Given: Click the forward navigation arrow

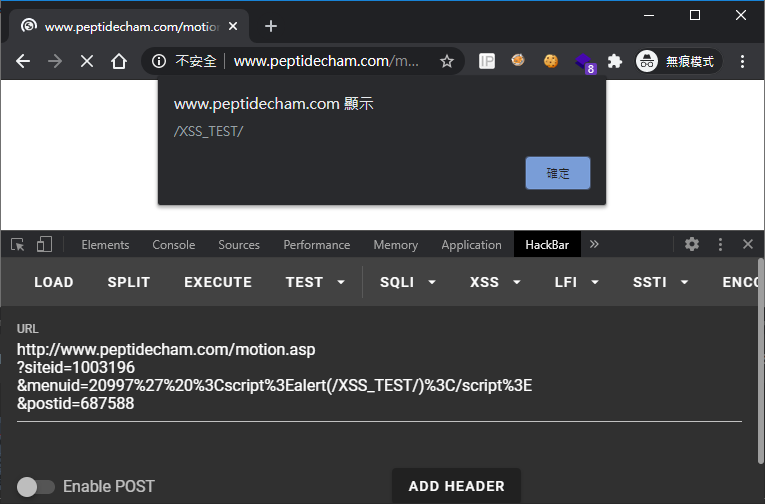Looking at the screenshot, I should pyautogui.click(x=55, y=61).
